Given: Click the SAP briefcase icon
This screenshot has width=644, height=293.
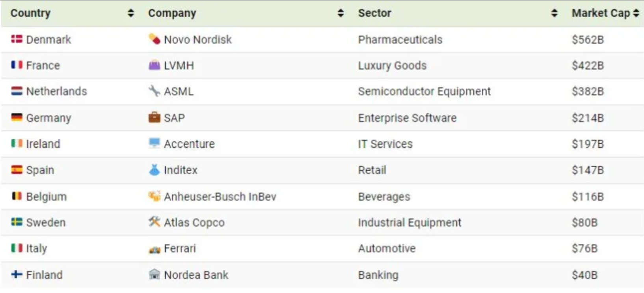Looking at the screenshot, I should click(154, 117).
